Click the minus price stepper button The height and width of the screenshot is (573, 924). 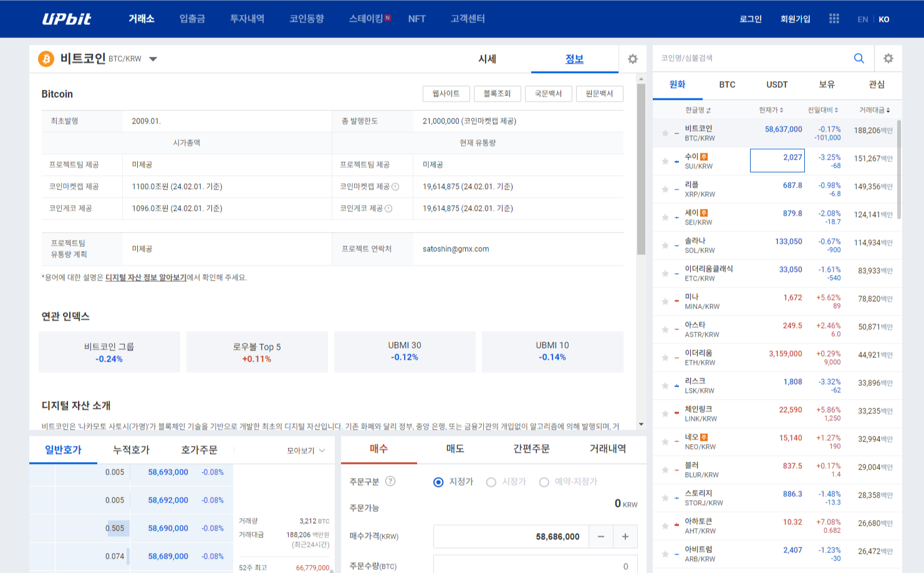(x=601, y=536)
